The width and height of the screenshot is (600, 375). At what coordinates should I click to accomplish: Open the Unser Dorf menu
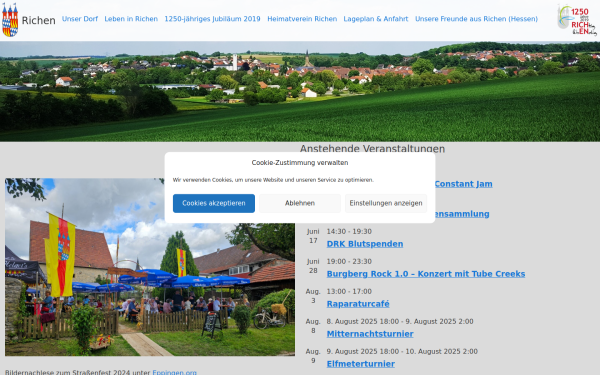click(x=80, y=19)
